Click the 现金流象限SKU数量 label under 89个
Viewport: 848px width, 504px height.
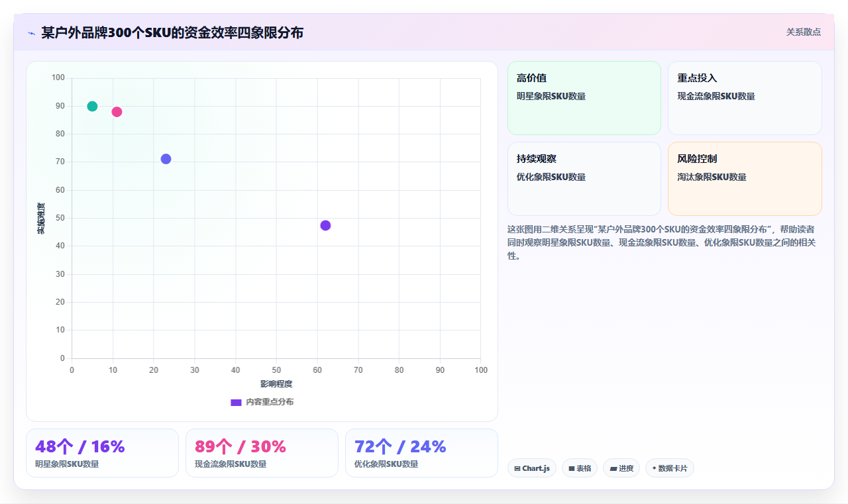pyautogui.click(x=231, y=464)
